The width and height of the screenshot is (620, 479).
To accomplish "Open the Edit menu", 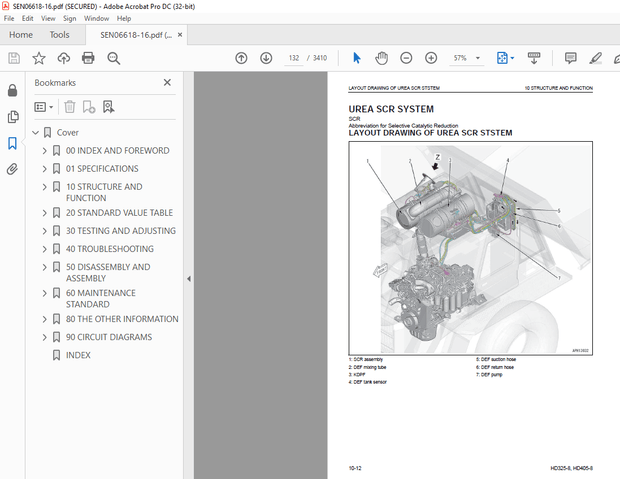I will coord(27,18).
